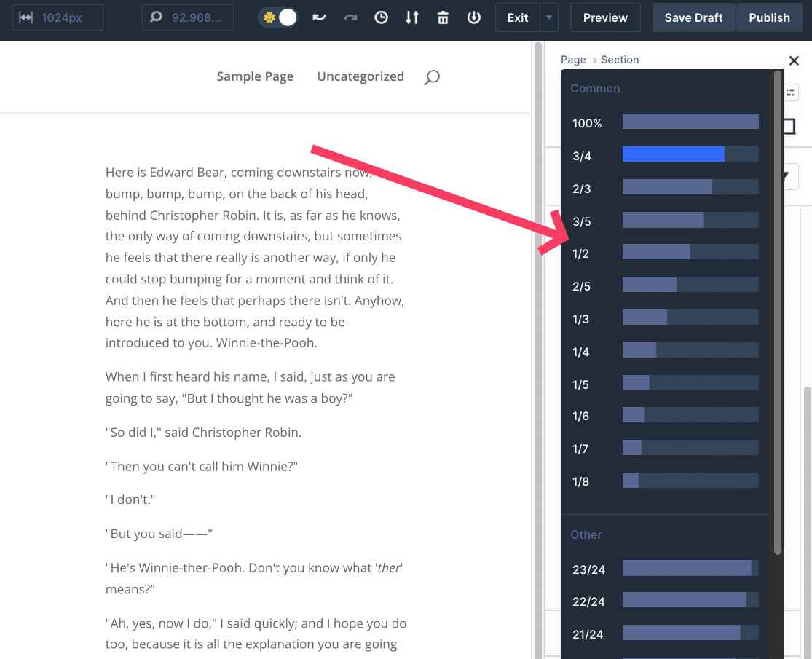The image size is (812, 659).
Task: Pick the 1/4 width option
Action: [x=665, y=350]
